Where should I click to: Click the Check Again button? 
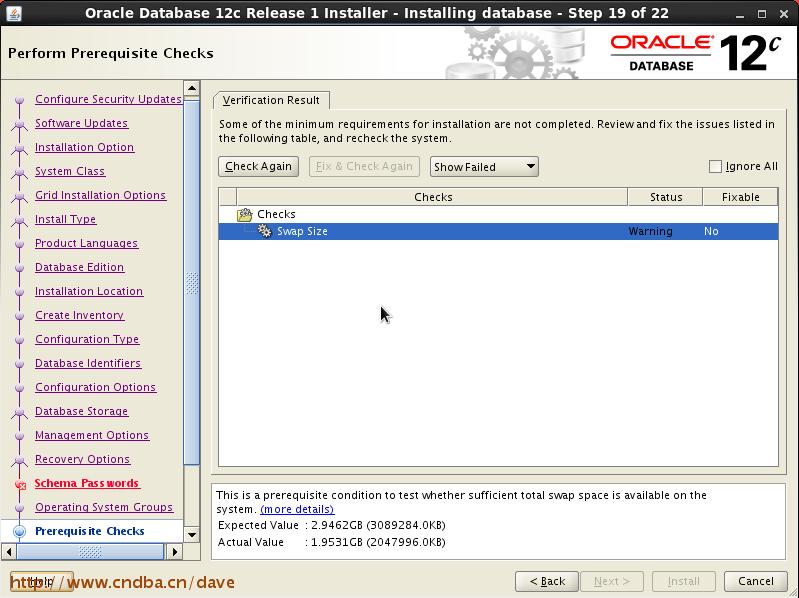point(258,167)
